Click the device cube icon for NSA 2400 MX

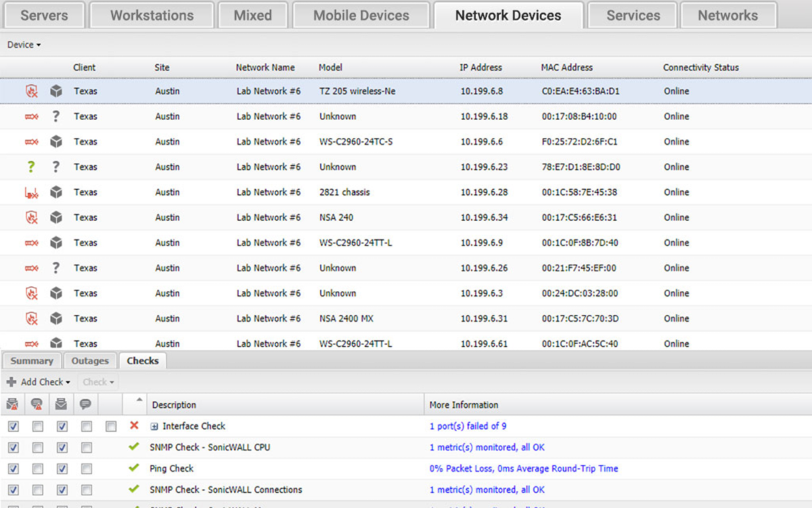56,318
